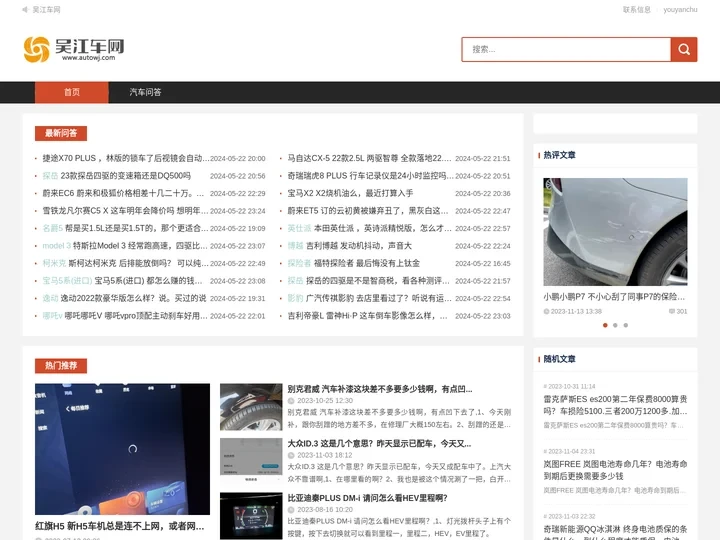This screenshot has width=720, height=540.
Task: Open the 吴江车网 logo image
Action: tap(74, 49)
